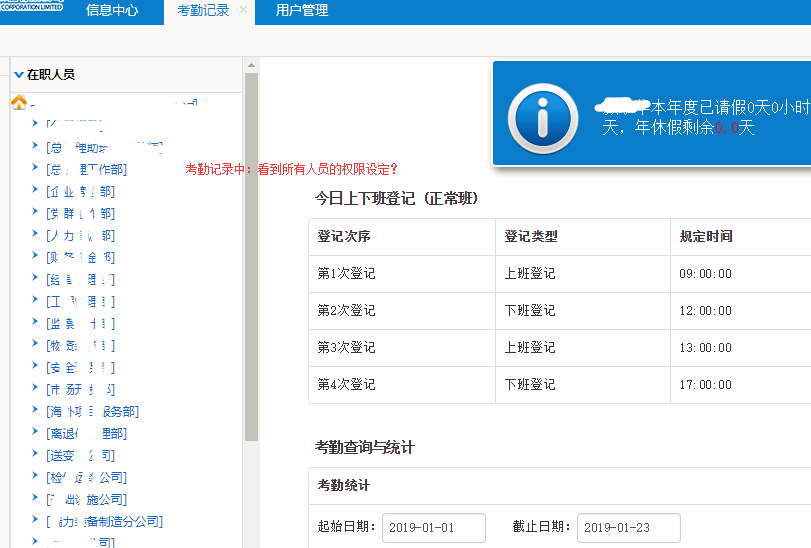The width and height of the screenshot is (811, 548).
Task: Select the 市场开发部 department in tree
Action: point(80,389)
